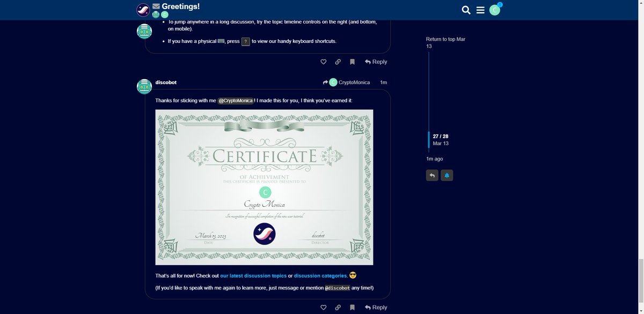This screenshot has width=644, height=314.
Task: Click the small discobot avatar under the Greetings! title
Action: point(156,15)
